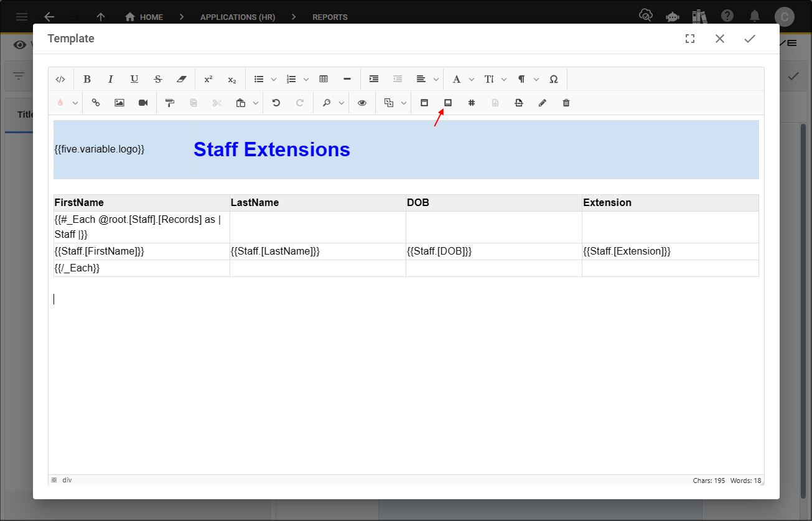Open the REPORTS breadcrumb item
This screenshot has width=812, height=521.
pyautogui.click(x=330, y=17)
